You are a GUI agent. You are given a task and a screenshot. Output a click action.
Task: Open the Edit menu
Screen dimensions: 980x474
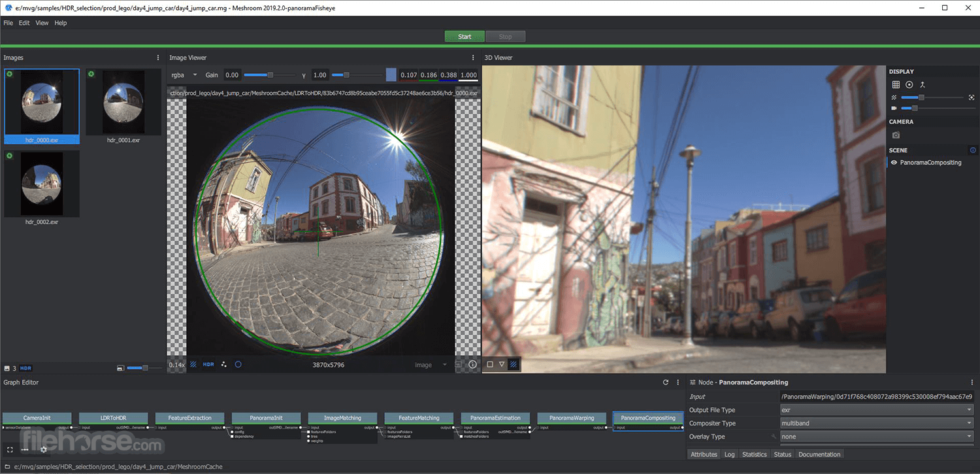(24, 23)
